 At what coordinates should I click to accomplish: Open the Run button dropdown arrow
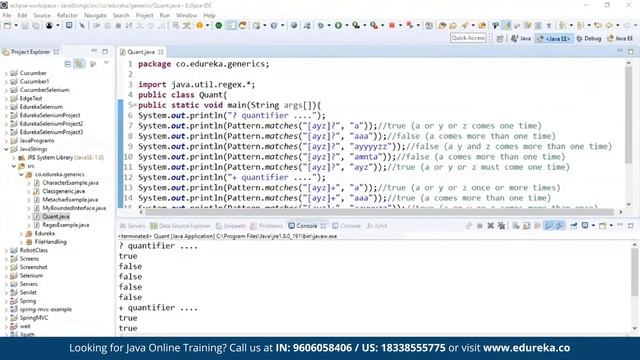point(347,25)
